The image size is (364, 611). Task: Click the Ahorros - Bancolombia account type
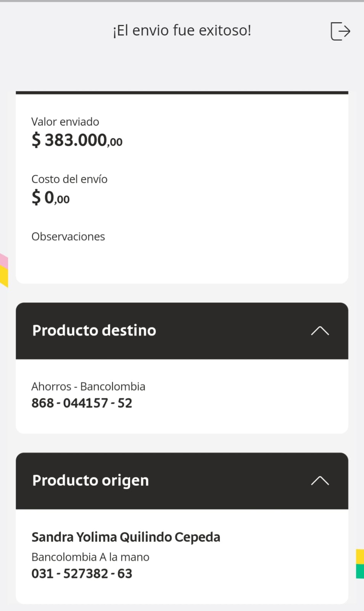point(88,386)
